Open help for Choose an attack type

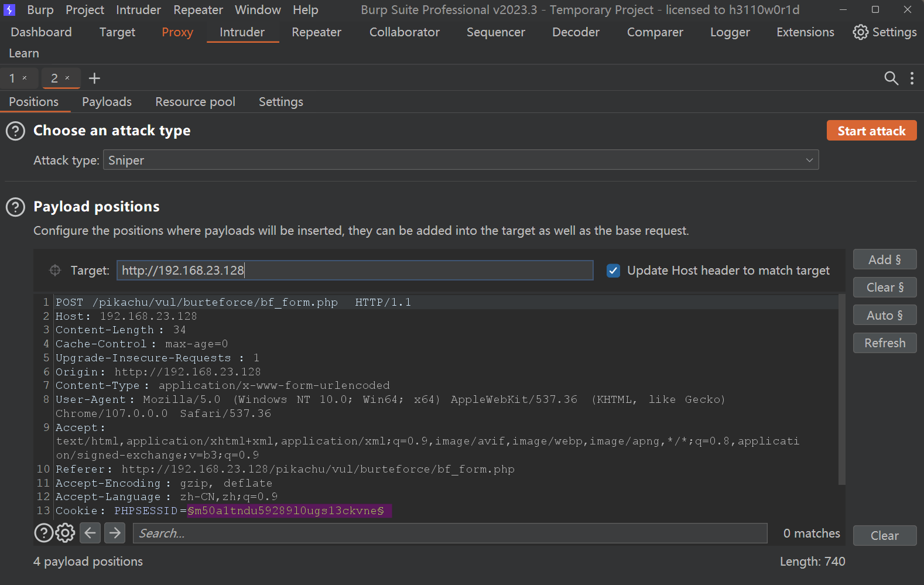tap(15, 131)
